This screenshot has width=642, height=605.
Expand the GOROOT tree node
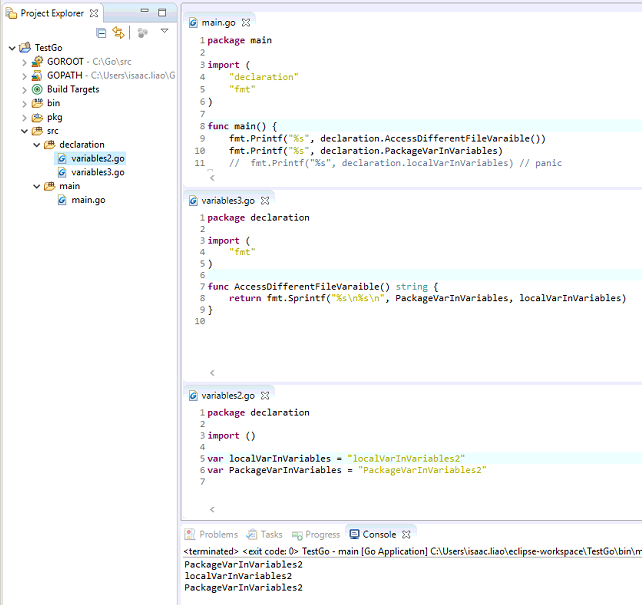(x=24, y=62)
